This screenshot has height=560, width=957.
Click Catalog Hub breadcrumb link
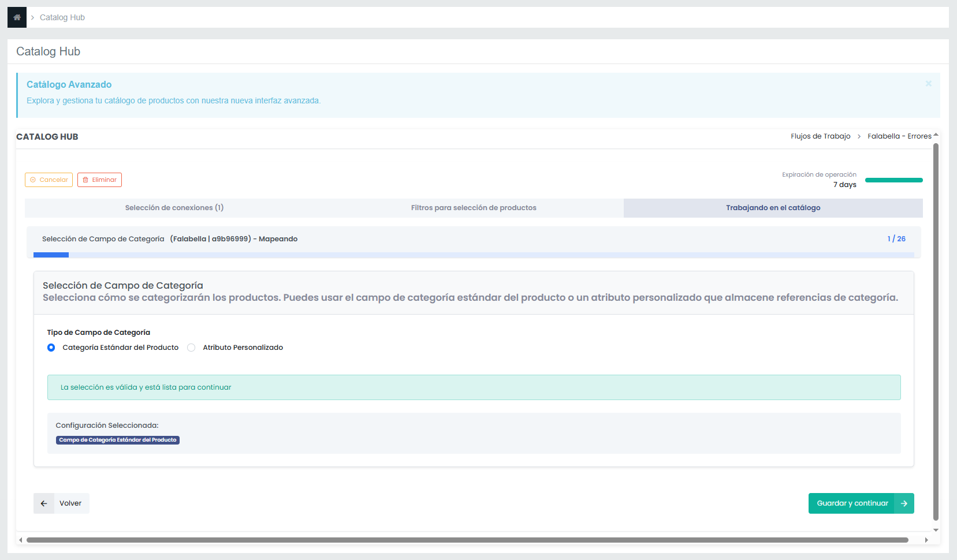click(x=62, y=17)
